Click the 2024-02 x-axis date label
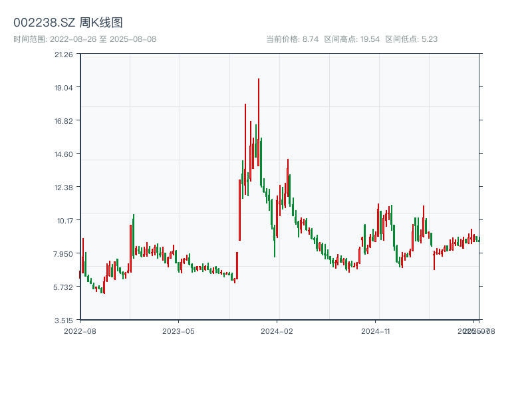The width and height of the screenshot is (532, 399). tap(277, 331)
